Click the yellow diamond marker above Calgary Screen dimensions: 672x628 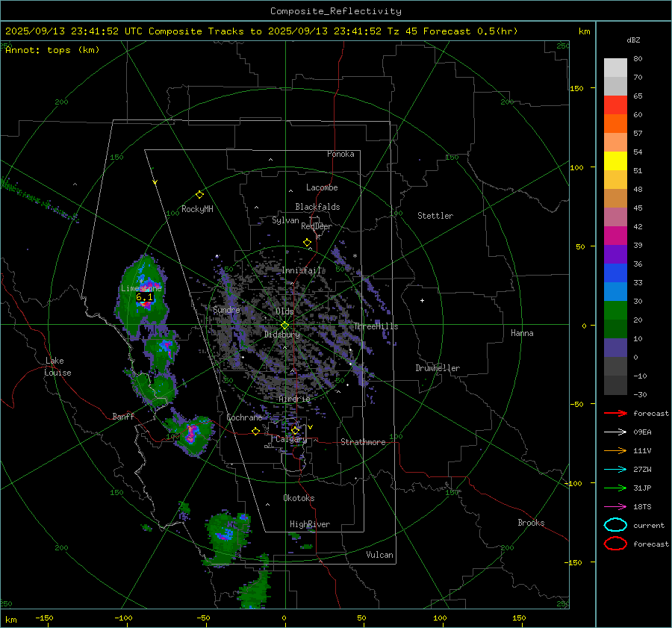(295, 430)
